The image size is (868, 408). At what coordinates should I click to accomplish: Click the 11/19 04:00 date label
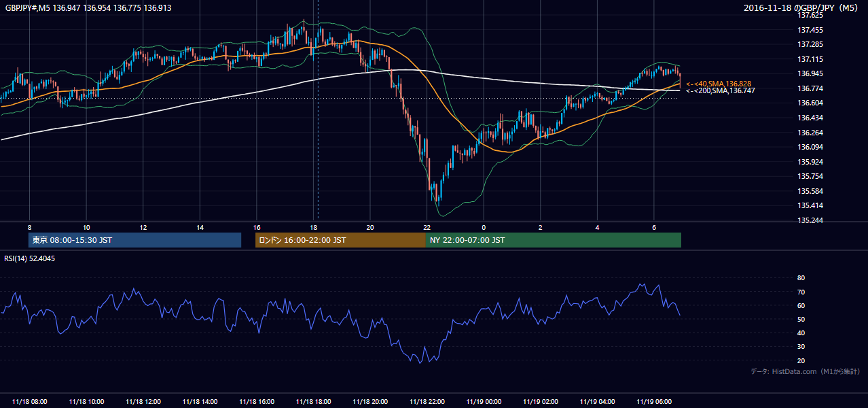click(x=598, y=402)
